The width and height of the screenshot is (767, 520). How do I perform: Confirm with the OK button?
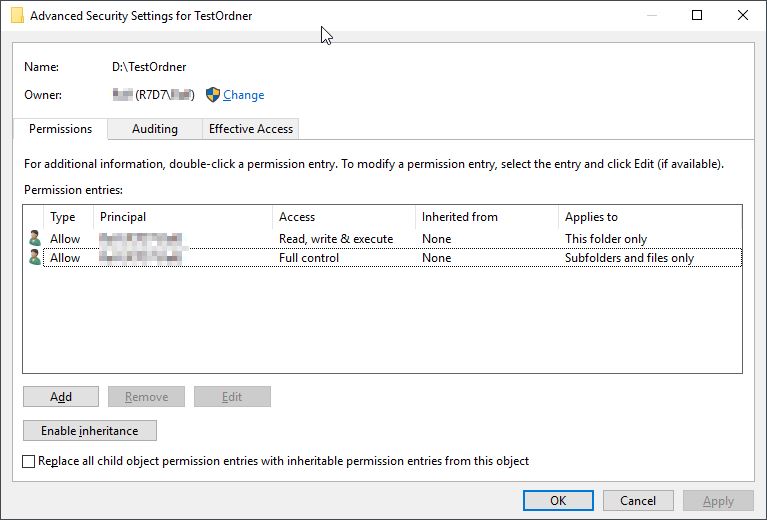click(558, 501)
